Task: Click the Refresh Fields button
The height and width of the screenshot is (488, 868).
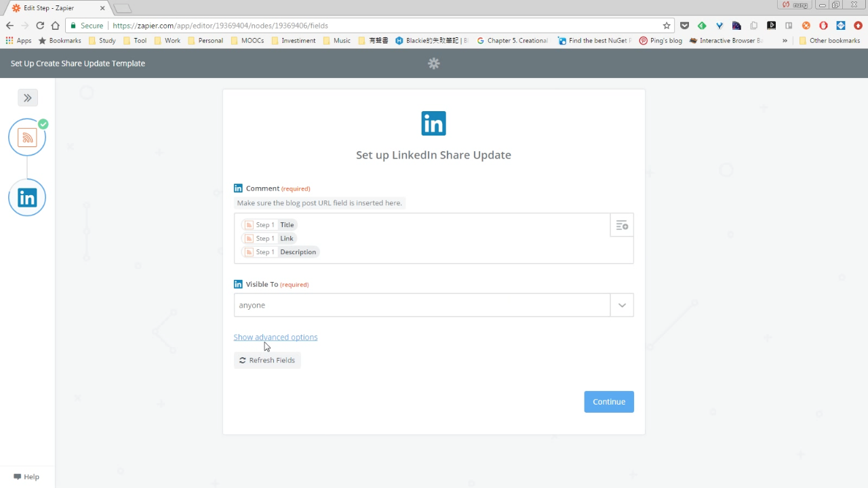Action: 267,360
